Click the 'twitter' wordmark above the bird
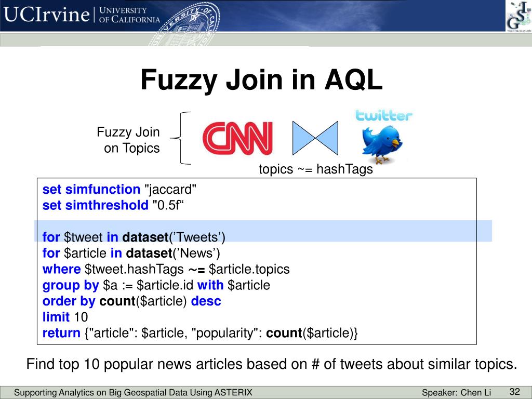The width and height of the screenshot is (532, 399). (384, 115)
